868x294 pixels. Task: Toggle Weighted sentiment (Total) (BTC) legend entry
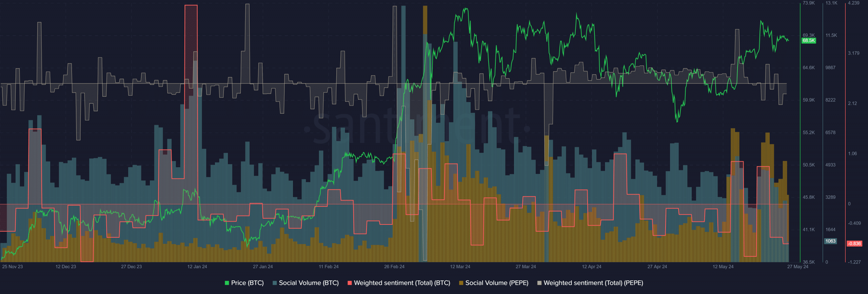(399, 283)
